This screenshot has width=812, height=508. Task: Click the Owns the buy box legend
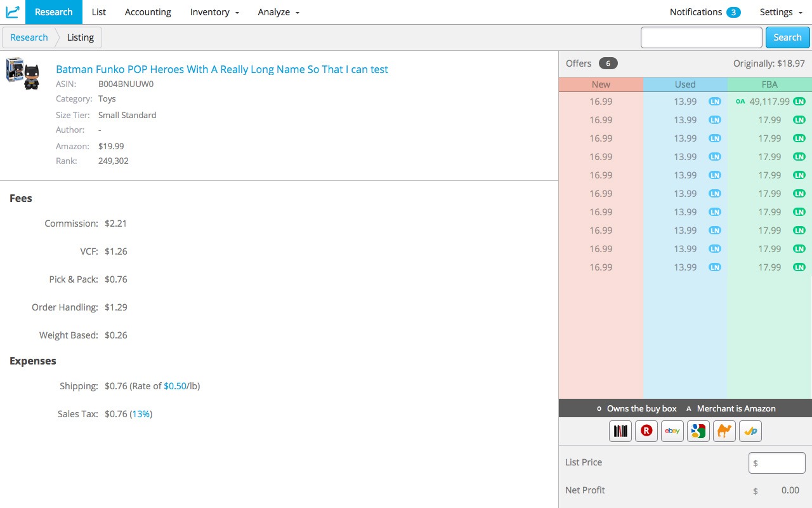(x=637, y=408)
